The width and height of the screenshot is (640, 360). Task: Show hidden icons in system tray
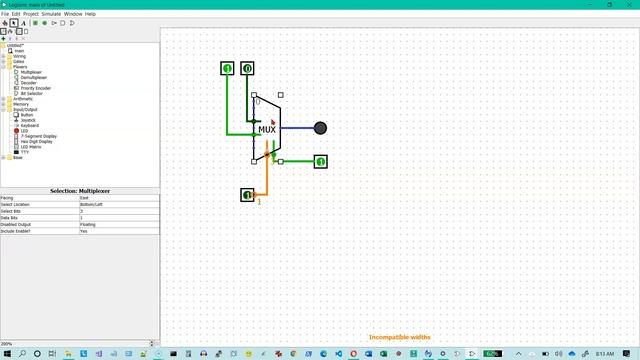(x=518, y=353)
